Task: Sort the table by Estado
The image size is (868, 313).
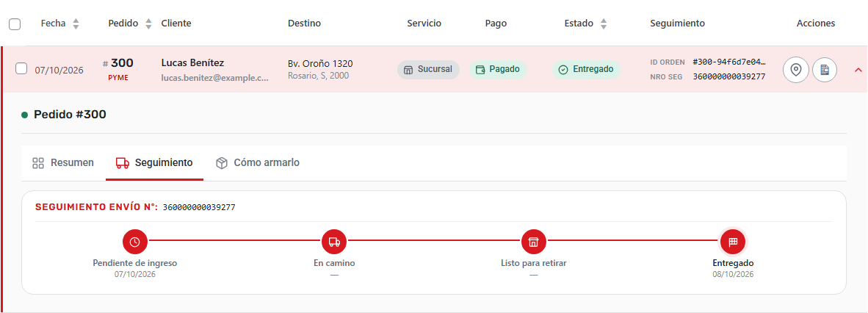Action: pyautogui.click(x=604, y=24)
